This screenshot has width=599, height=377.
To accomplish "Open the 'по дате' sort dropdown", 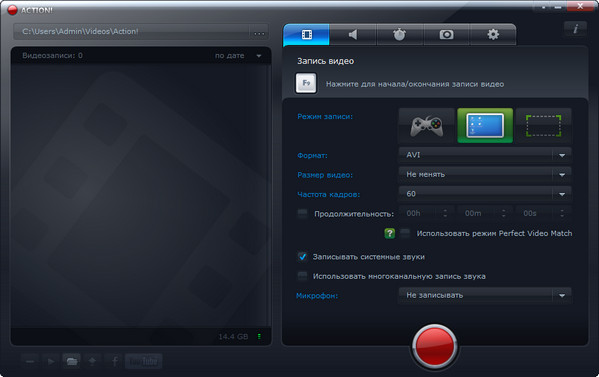I will click(238, 56).
